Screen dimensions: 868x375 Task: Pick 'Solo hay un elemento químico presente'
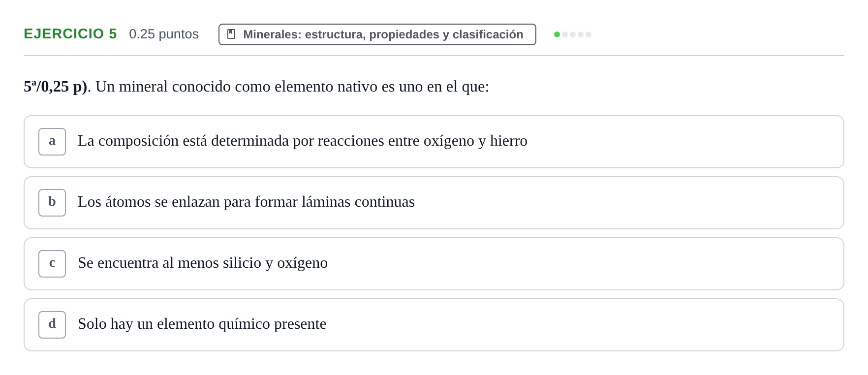point(434,325)
